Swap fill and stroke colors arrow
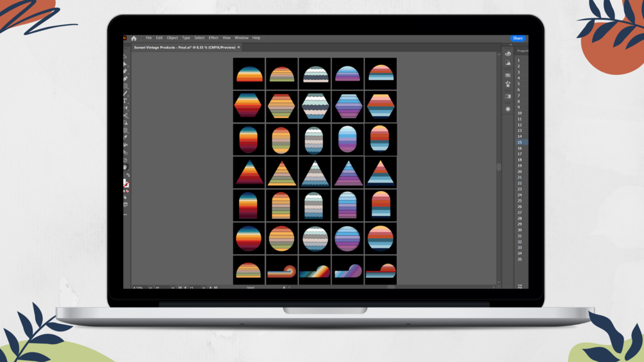644x362 pixels. [x=128, y=176]
